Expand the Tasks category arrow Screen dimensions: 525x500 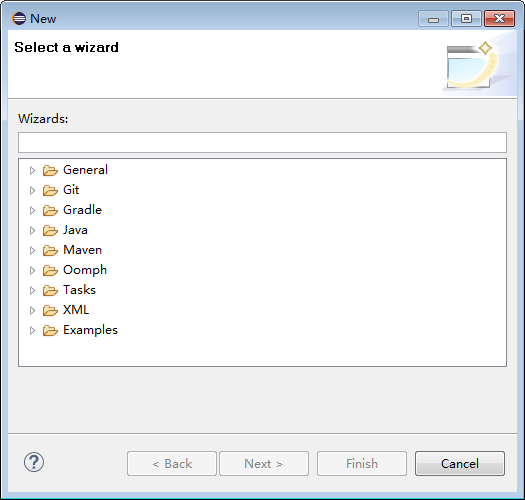click(32, 290)
